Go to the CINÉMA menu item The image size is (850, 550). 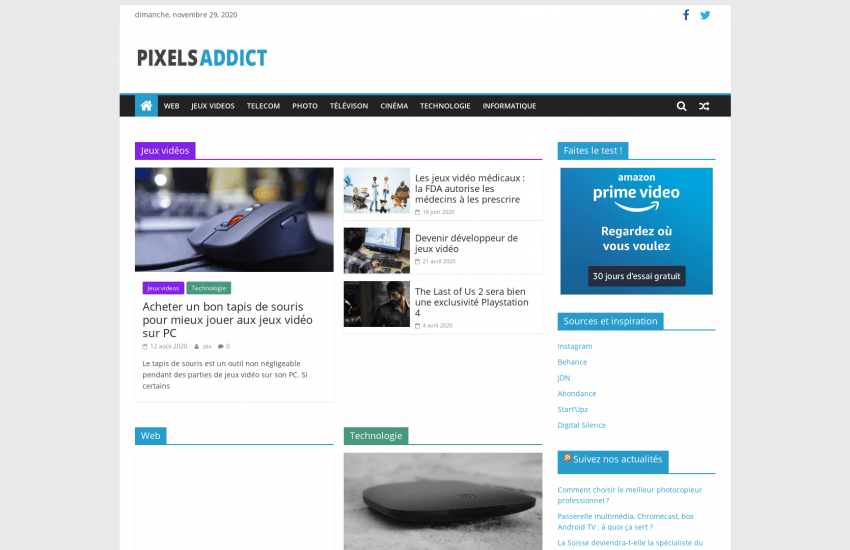394,106
